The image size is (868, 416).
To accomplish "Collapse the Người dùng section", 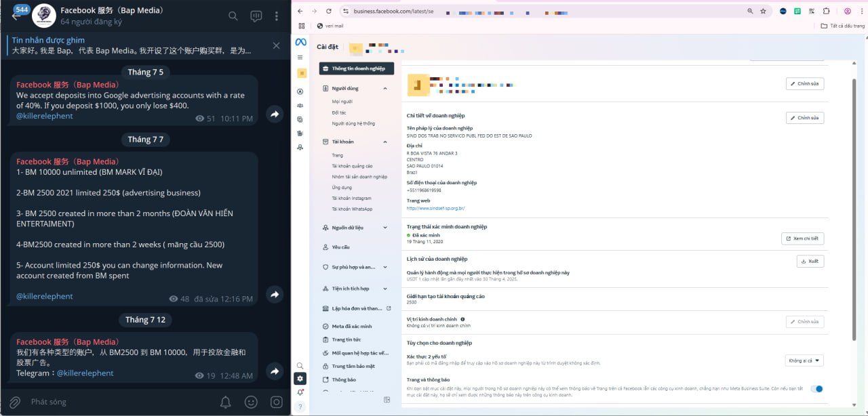I will click(x=385, y=88).
